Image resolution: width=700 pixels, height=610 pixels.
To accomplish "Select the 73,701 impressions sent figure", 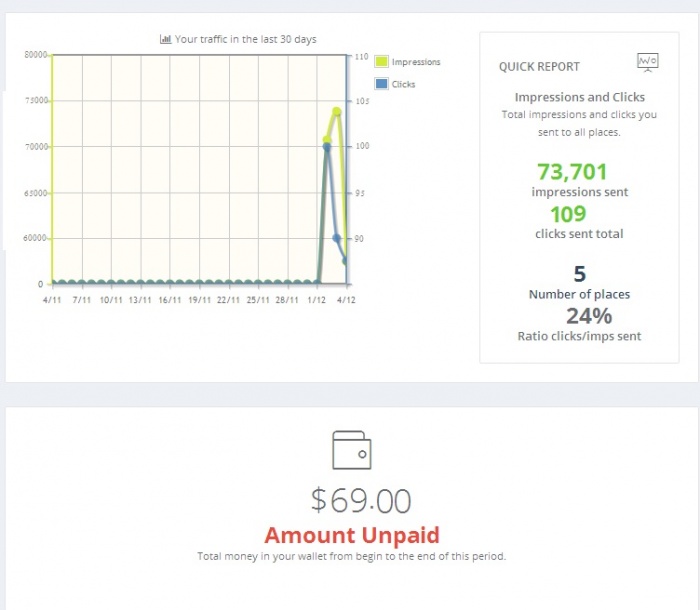I will 572,172.
